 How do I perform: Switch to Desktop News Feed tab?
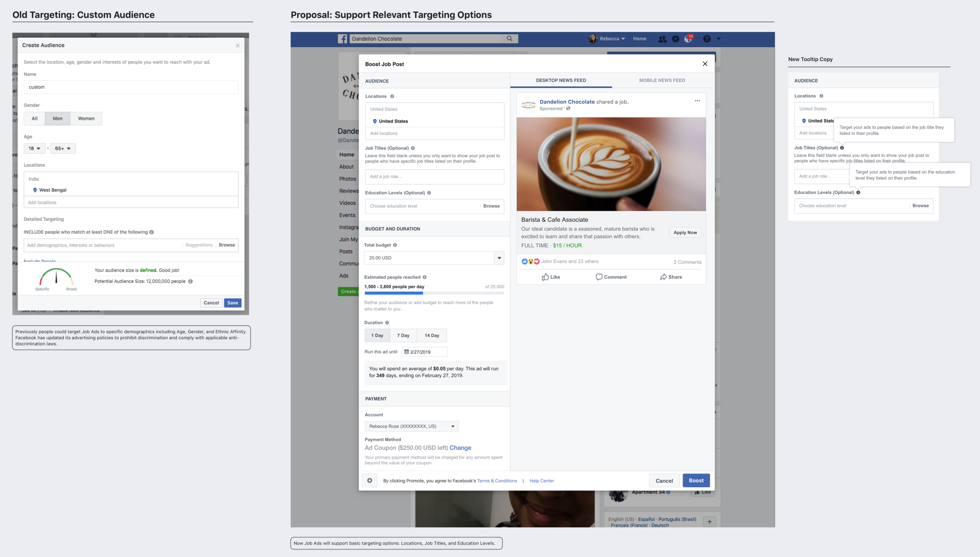tap(561, 80)
